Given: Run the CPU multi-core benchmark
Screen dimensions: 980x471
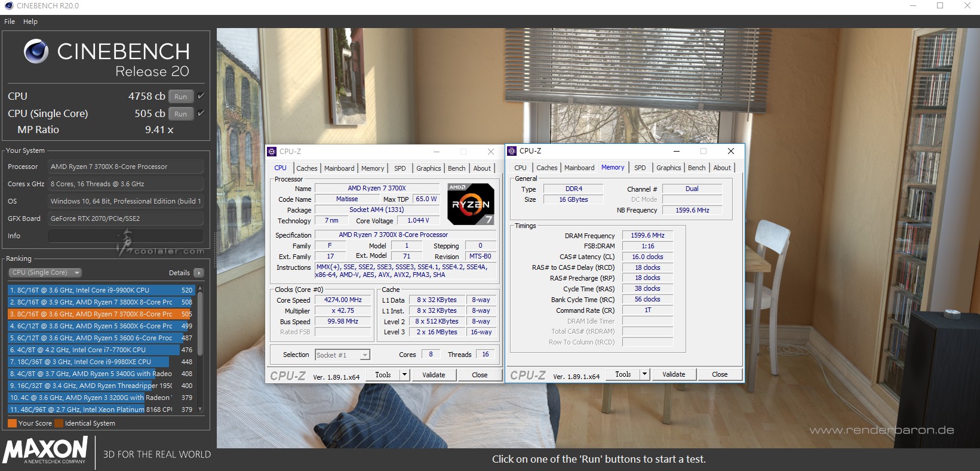Looking at the screenshot, I should pos(181,96).
